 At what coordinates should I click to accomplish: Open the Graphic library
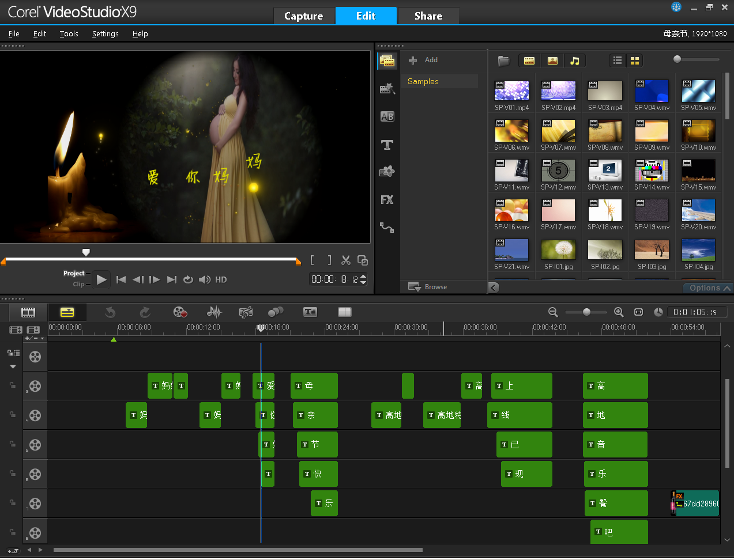click(x=387, y=172)
